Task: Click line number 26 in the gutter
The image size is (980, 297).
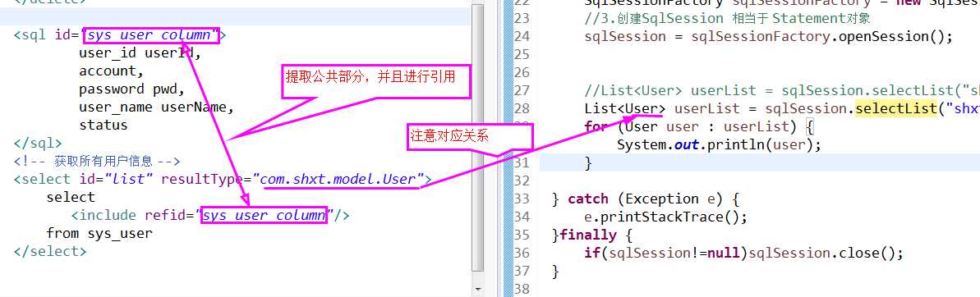Action: 522,72
